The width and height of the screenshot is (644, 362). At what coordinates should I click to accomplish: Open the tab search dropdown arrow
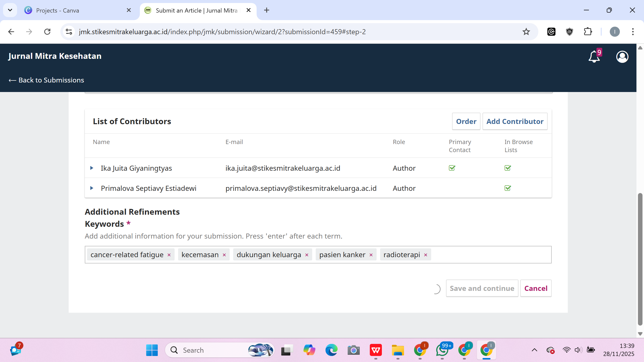10,10
